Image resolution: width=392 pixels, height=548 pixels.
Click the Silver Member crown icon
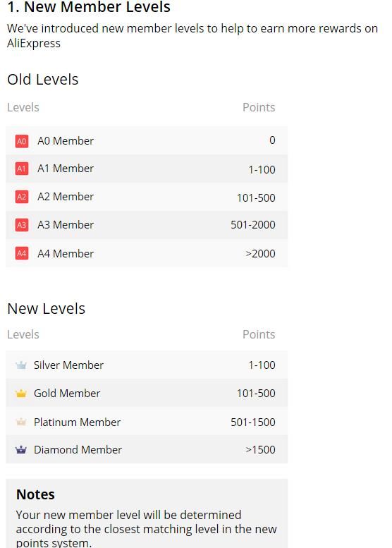coord(21,365)
